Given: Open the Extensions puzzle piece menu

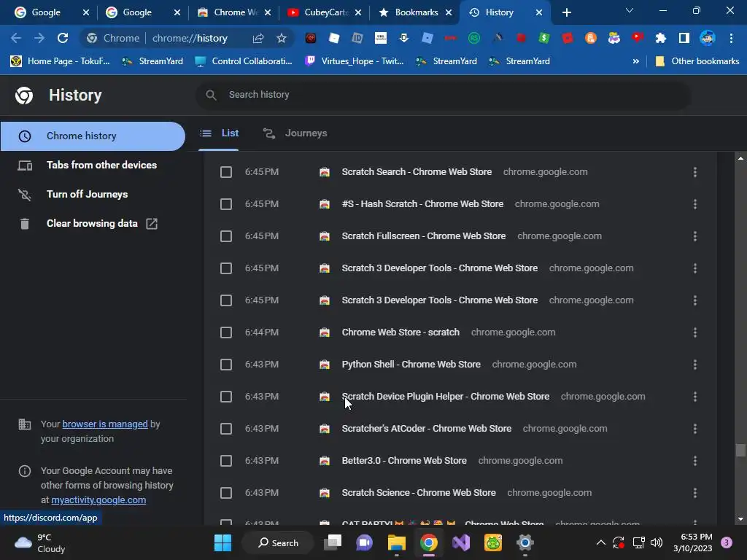Looking at the screenshot, I should click(x=660, y=38).
